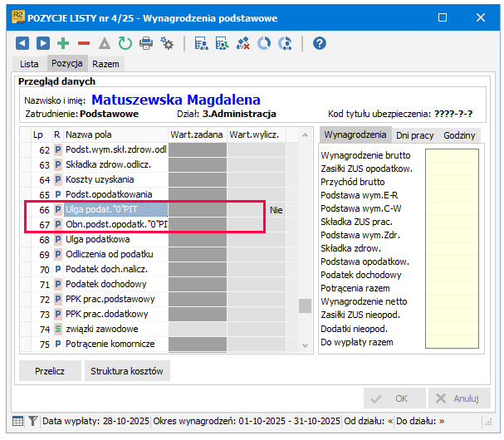Screen dimensions: 504x440
Task: Click the Nie value in row 66
Action: pos(276,210)
